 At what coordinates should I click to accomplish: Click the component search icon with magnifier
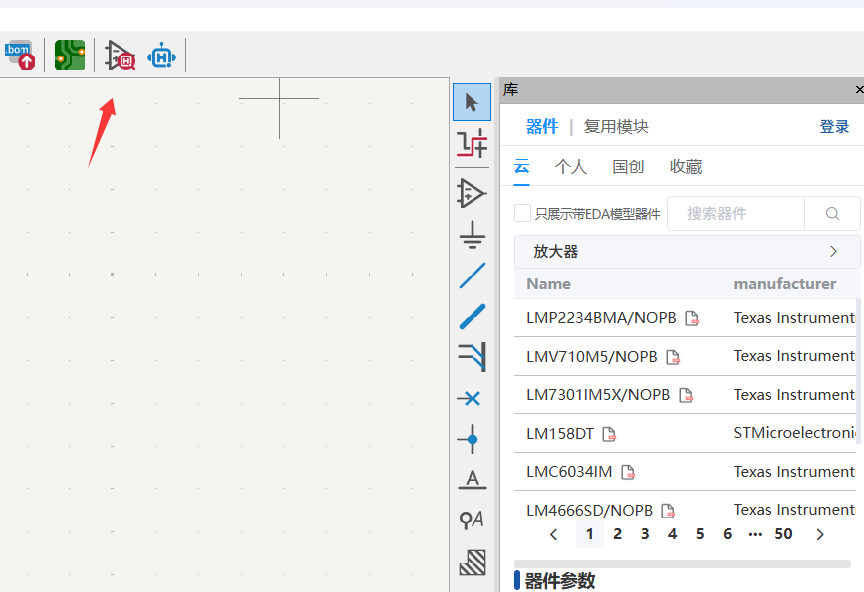[x=120, y=55]
